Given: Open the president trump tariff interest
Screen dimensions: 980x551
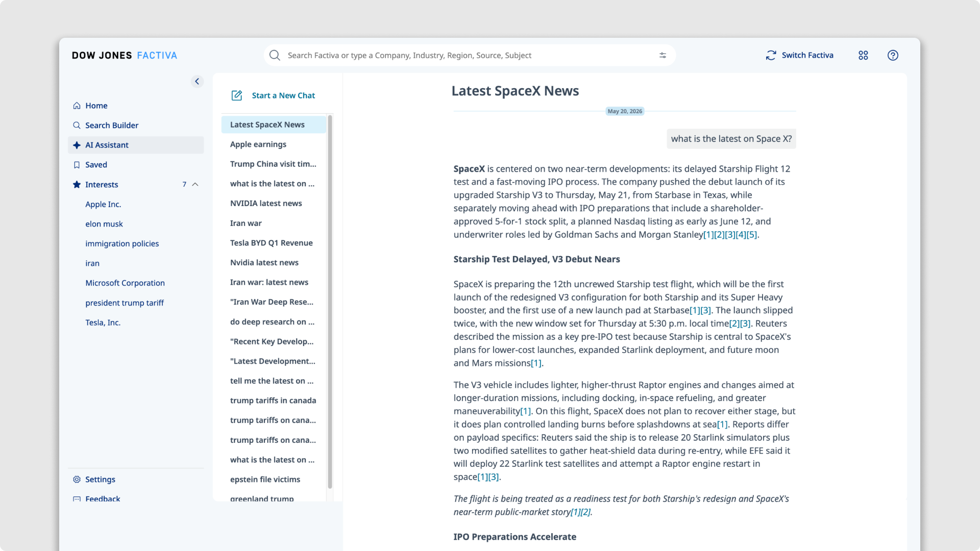Looking at the screenshot, I should [125, 303].
